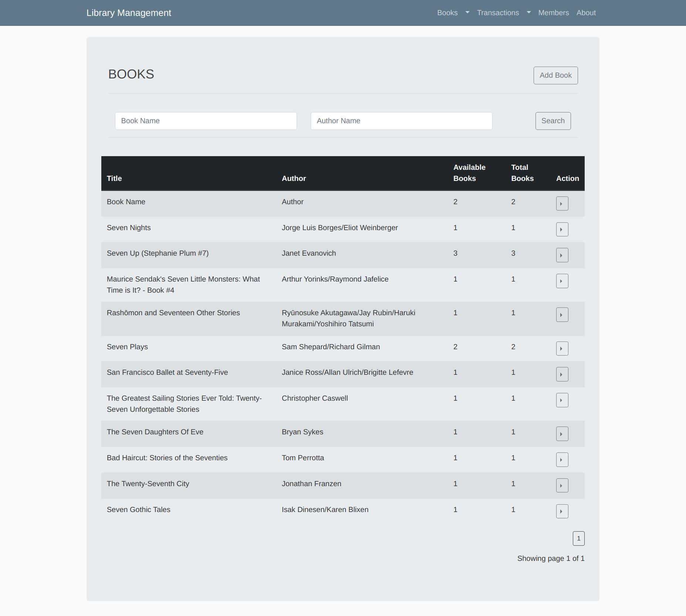
Task: Click author 'Sam Shepard/Richard Gilman'
Action: pyautogui.click(x=331, y=347)
